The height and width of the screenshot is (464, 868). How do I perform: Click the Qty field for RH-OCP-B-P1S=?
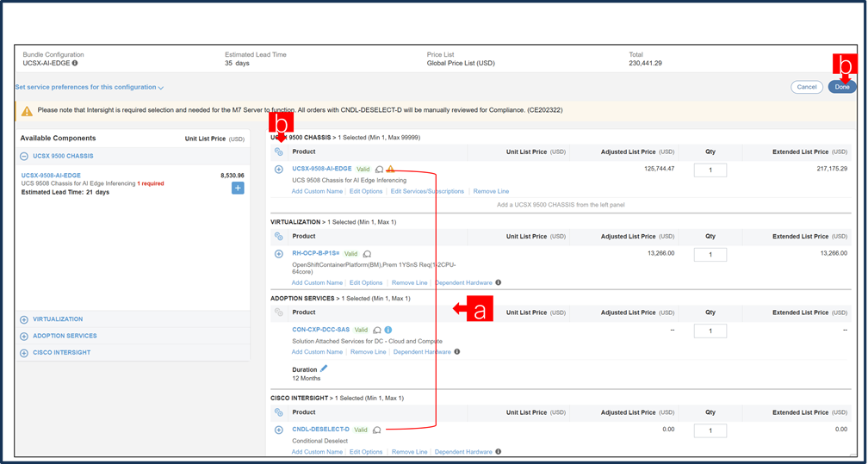[x=710, y=255]
